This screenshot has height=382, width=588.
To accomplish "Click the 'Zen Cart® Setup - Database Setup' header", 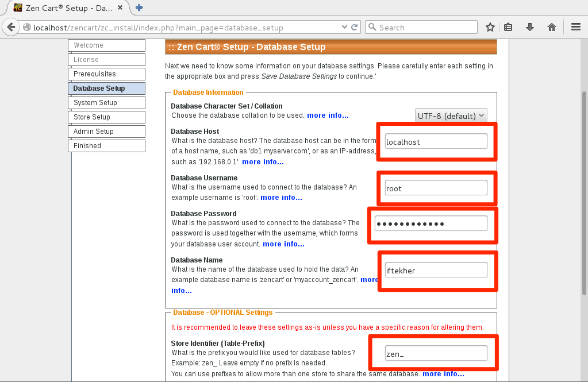I will click(247, 47).
